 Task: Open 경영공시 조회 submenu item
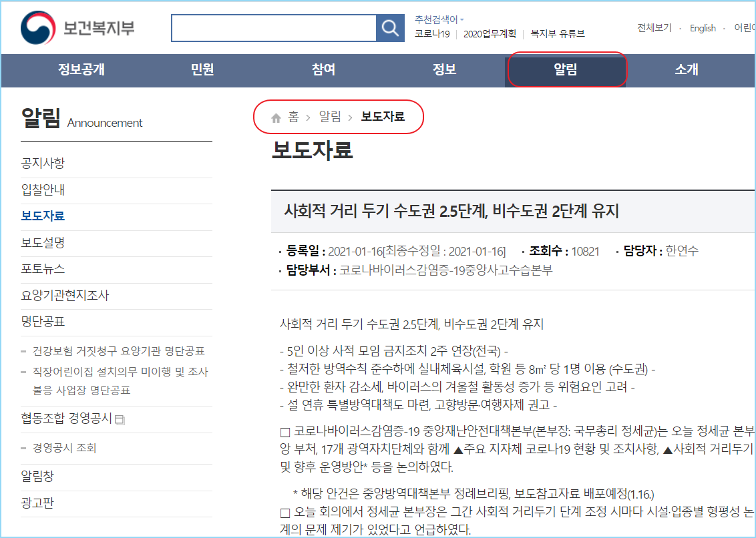[64, 448]
